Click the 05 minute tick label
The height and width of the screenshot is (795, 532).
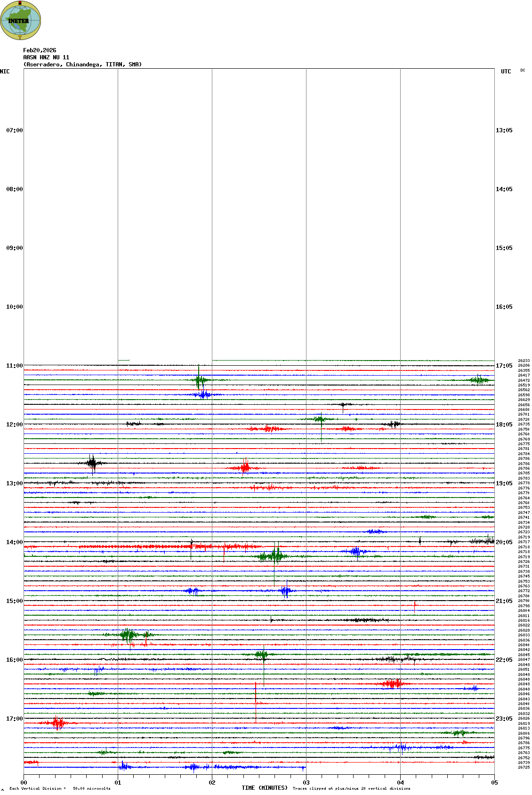point(494,783)
